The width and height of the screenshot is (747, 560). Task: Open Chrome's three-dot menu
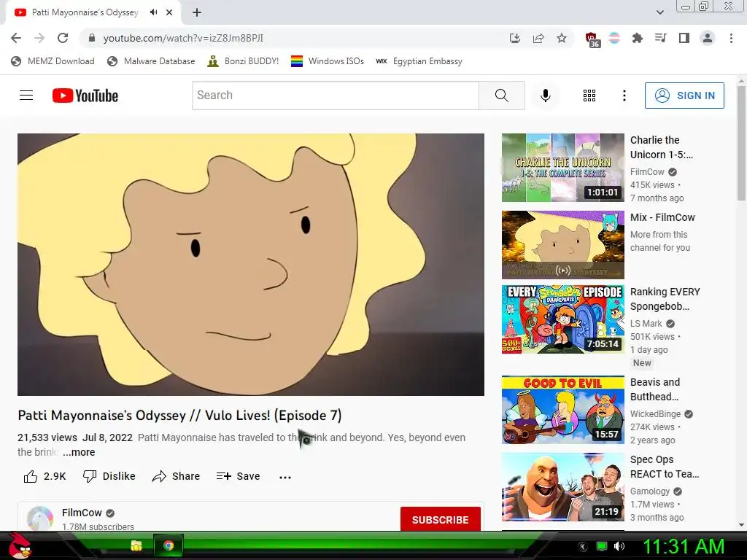coord(731,38)
